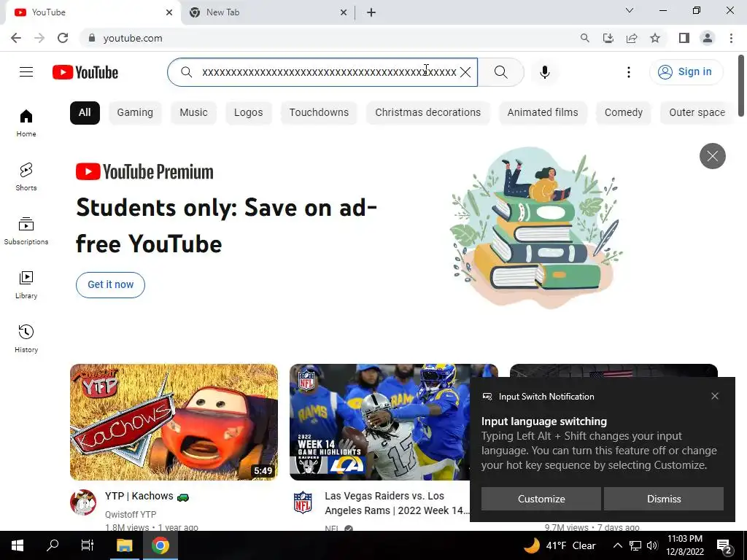Open the YTP | Kachows video title
Image resolution: width=747 pixels, height=560 pixels.
point(147,496)
